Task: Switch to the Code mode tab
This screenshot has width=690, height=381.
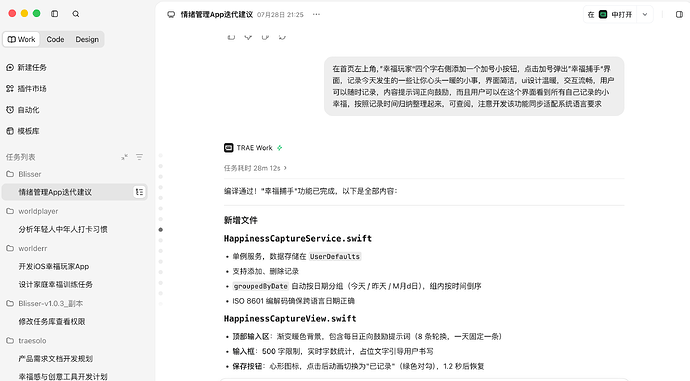Action: coord(55,39)
